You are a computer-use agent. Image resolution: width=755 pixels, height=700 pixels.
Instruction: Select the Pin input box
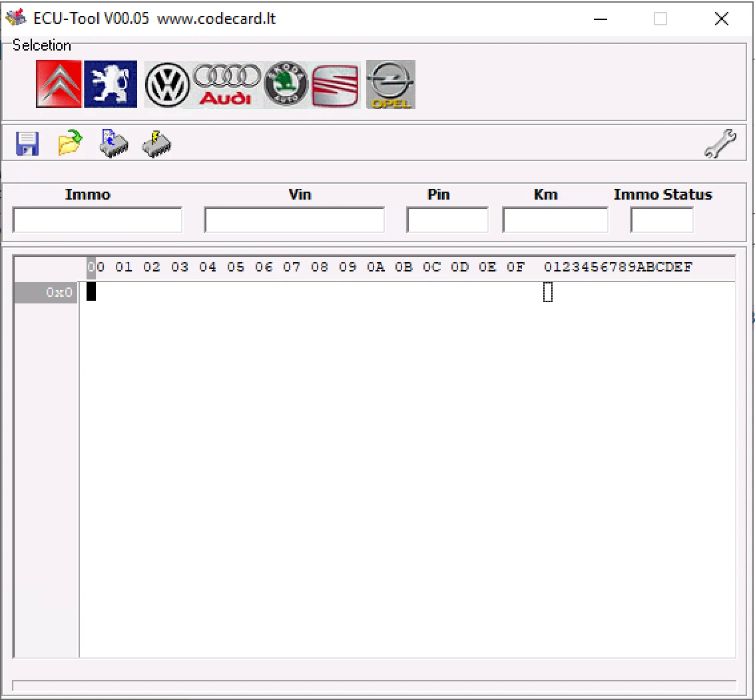(447, 220)
